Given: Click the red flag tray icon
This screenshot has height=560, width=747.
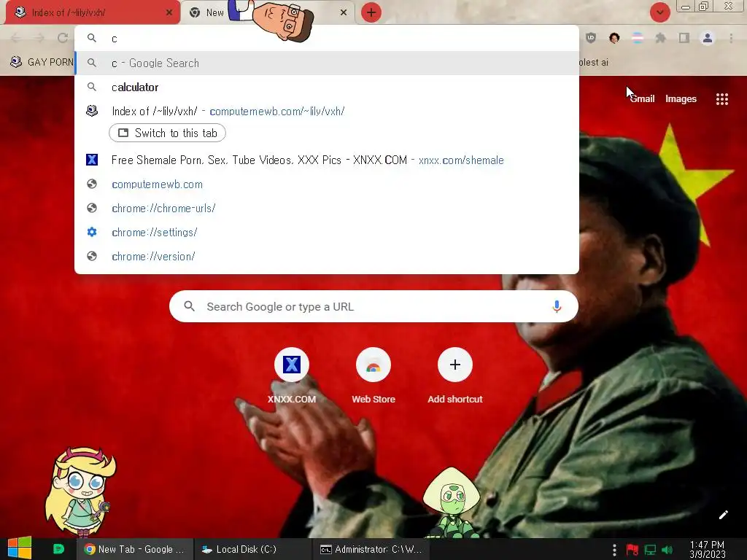Looking at the screenshot, I should point(632,550).
